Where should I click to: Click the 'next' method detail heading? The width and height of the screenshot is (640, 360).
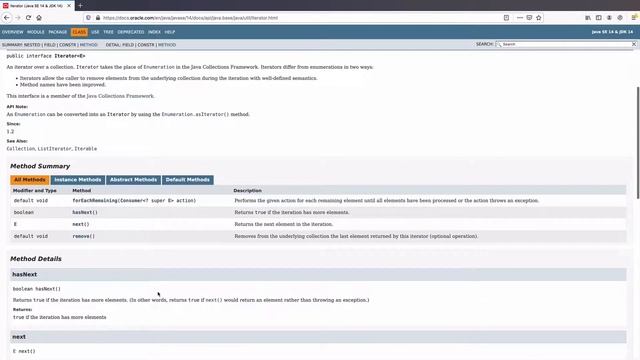[x=19, y=337]
